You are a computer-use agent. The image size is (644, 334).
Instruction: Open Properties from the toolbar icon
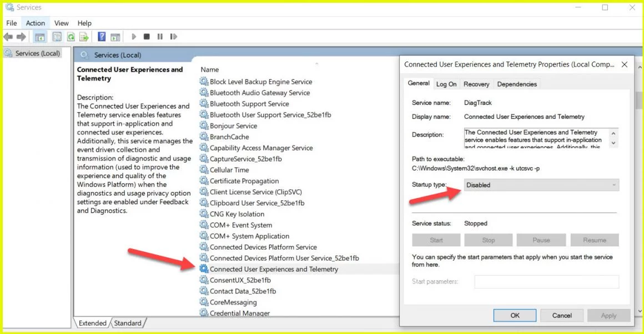pos(57,37)
